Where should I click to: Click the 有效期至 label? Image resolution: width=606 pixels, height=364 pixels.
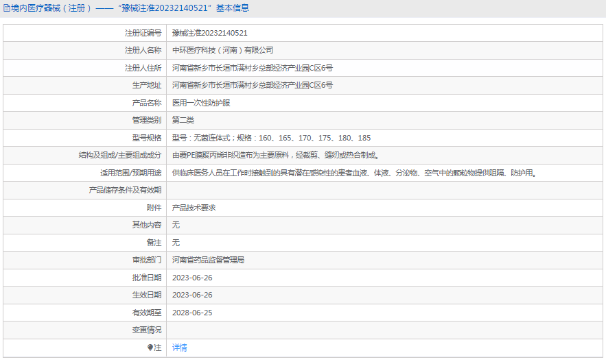(147, 313)
